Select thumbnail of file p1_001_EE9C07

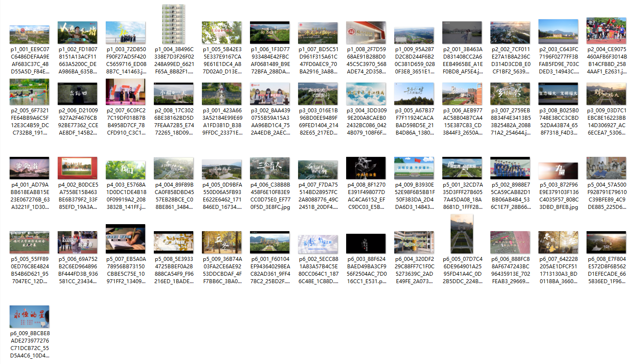(29, 35)
